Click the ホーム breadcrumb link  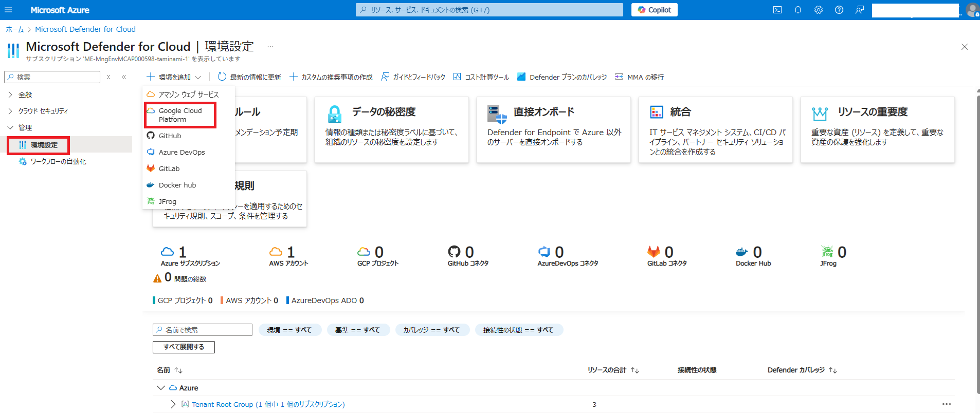coord(15,29)
